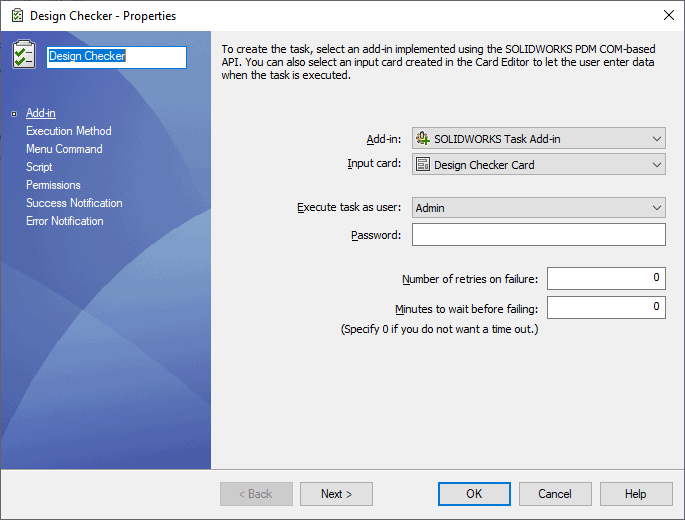685x520 pixels.
Task: Click the Add-in page bullet marker
Action: (x=14, y=114)
